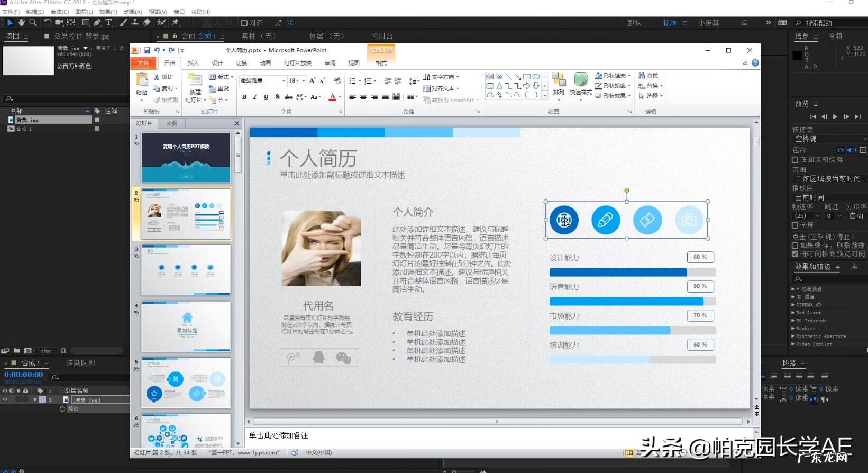Click the 快速样式 quick styles button
This screenshot has width=868, height=473.
pyautogui.click(x=581, y=85)
